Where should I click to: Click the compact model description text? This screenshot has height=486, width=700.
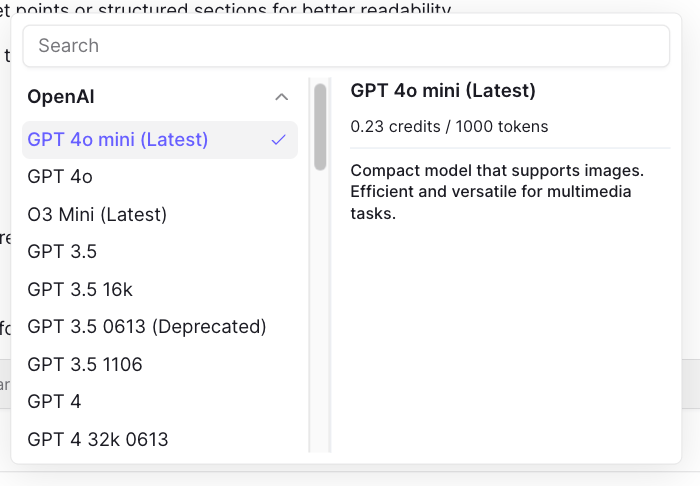(497, 192)
